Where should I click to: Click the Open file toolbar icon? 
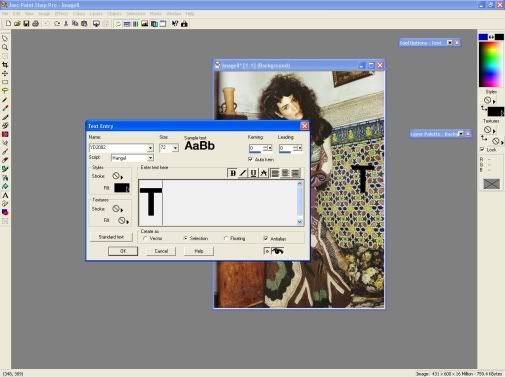pyautogui.click(x=17, y=24)
